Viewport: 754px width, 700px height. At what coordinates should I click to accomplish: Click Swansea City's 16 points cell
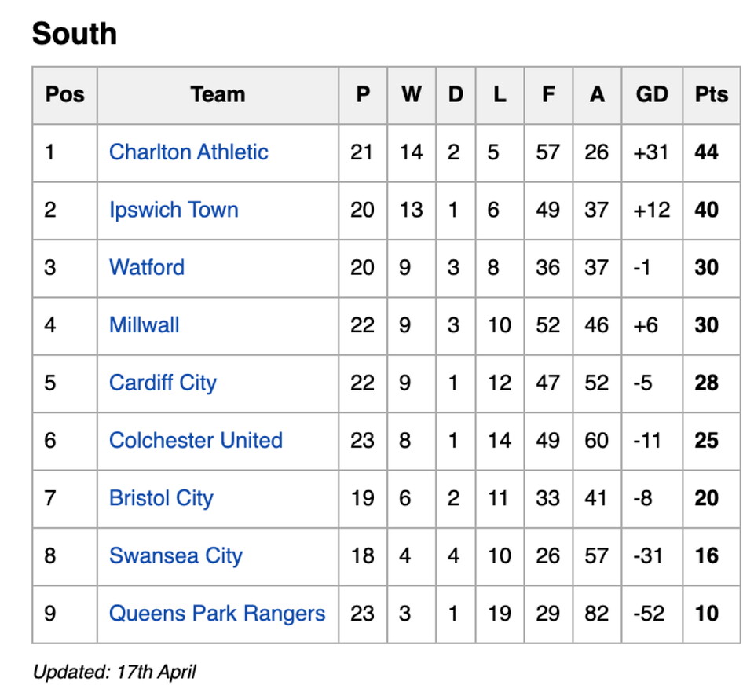pos(707,555)
